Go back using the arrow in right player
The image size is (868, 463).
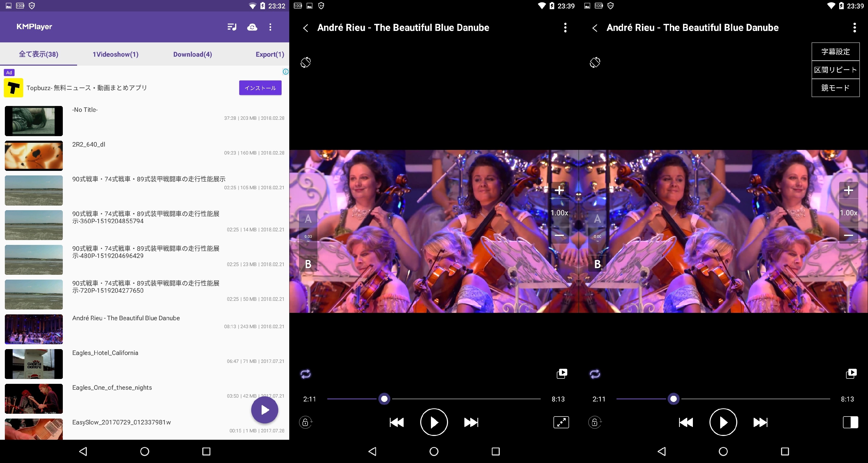point(595,28)
